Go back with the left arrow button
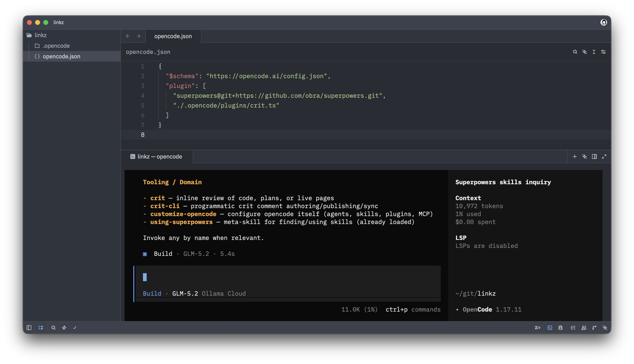The height and width of the screenshot is (364, 634). pyautogui.click(x=128, y=36)
